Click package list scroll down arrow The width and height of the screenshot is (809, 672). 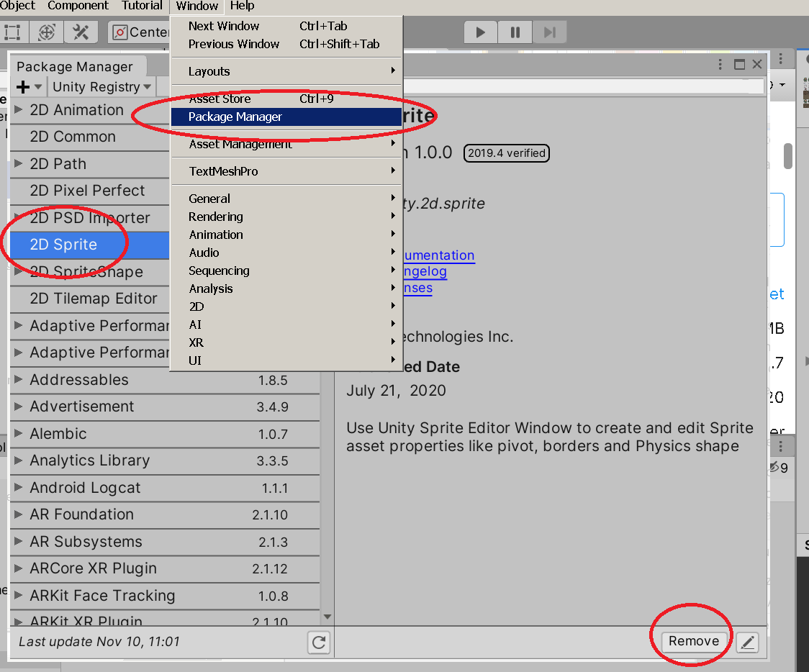[x=327, y=617]
